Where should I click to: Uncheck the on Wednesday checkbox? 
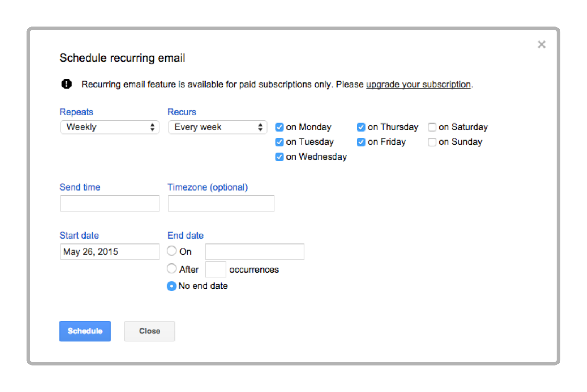[x=279, y=157]
